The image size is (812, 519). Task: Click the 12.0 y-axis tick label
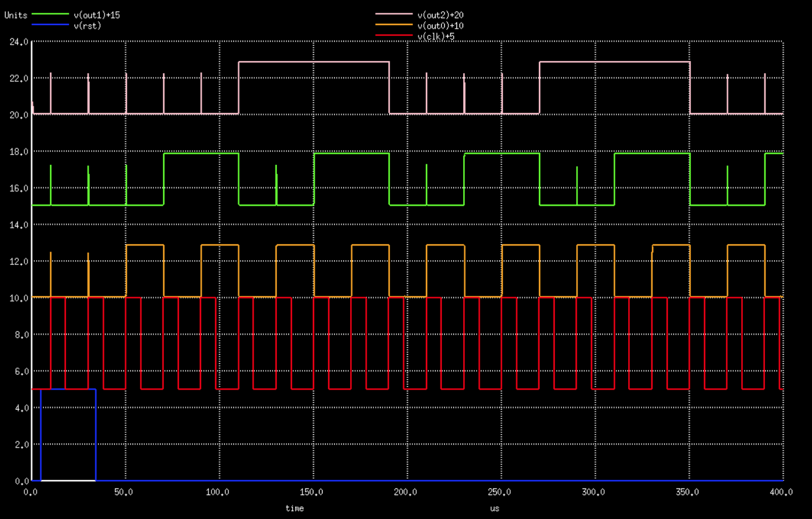tap(18, 261)
